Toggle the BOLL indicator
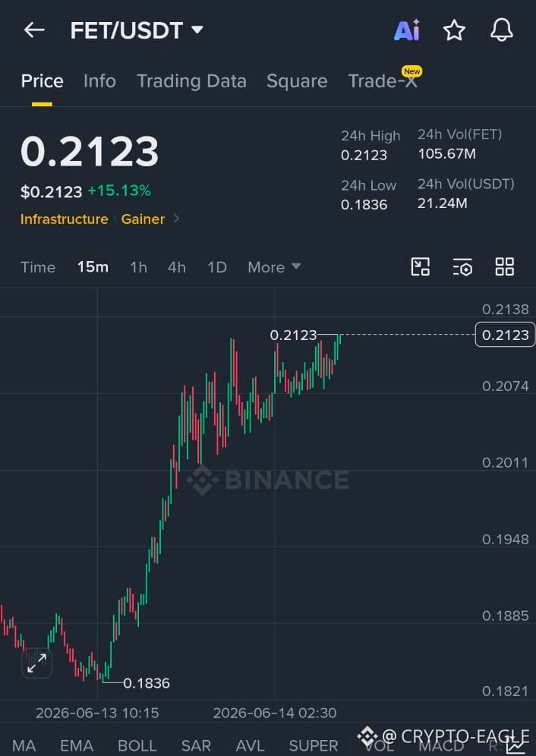 pos(137,745)
